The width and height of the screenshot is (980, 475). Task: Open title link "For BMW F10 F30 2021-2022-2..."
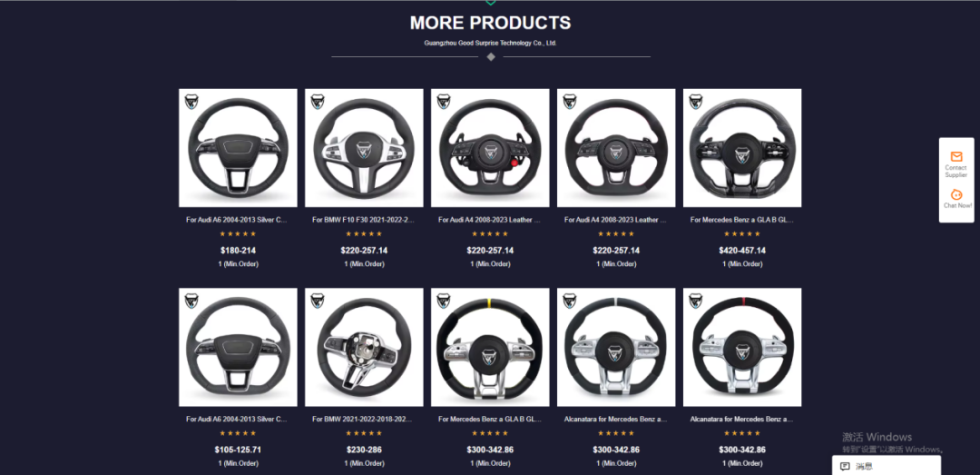pyautogui.click(x=363, y=220)
